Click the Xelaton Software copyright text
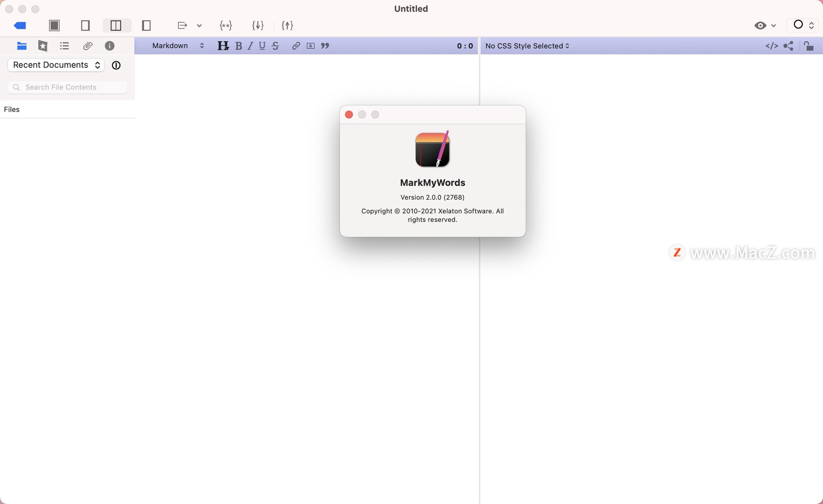This screenshot has height=504, width=823. 433,215
